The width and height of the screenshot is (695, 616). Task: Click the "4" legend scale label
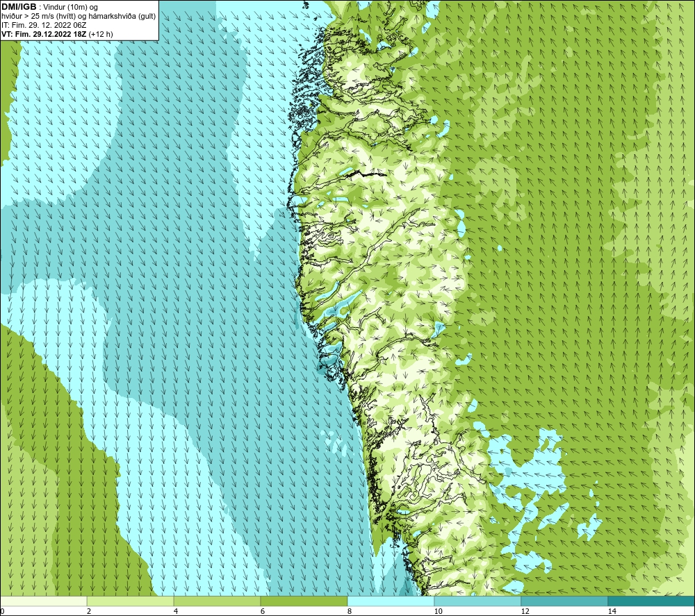pyautogui.click(x=176, y=611)
